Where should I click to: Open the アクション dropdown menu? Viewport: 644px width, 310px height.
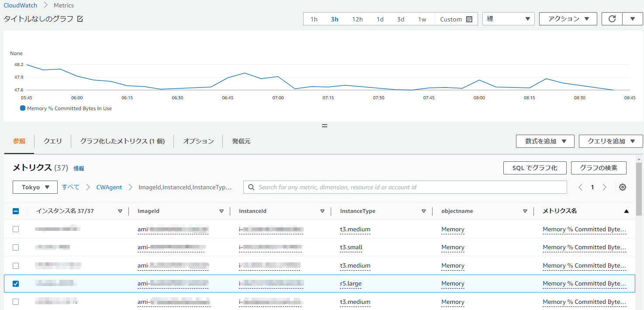tap(568, 19)
